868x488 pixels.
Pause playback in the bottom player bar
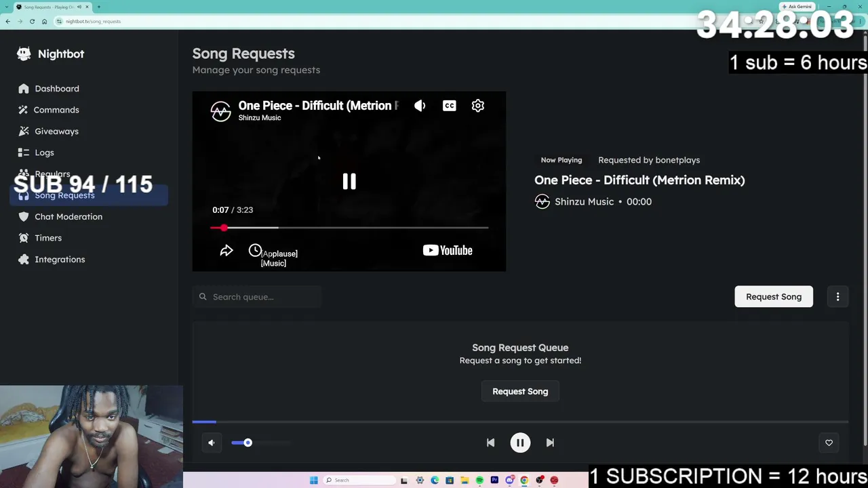pyautogui.click(x=520, y=443)
